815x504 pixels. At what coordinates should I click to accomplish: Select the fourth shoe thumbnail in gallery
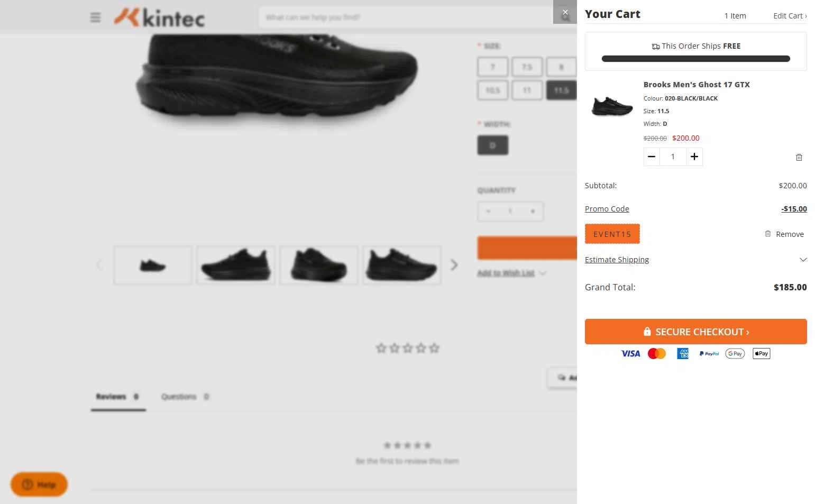[402, 265]
